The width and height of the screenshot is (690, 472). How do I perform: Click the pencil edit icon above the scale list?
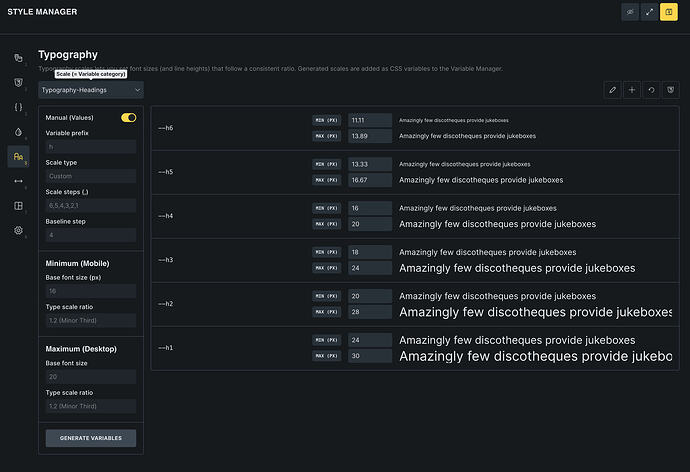click(x=613, y=90)
